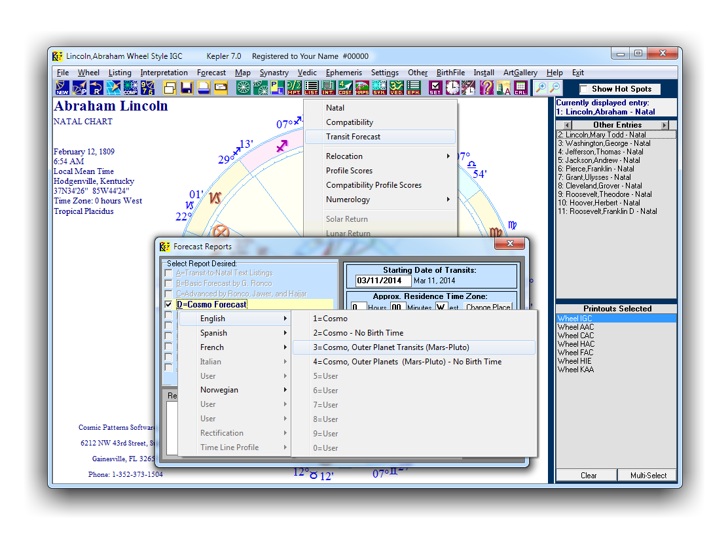Expand the French language submenu
Image resolution: width=728 pixels, height=560 pixels.
[235, 347]
